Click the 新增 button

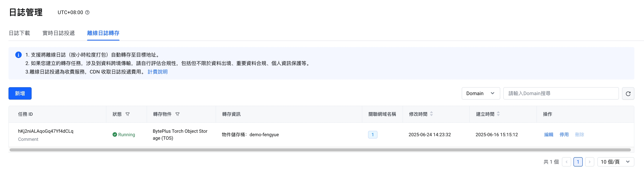tap(20, 94)
